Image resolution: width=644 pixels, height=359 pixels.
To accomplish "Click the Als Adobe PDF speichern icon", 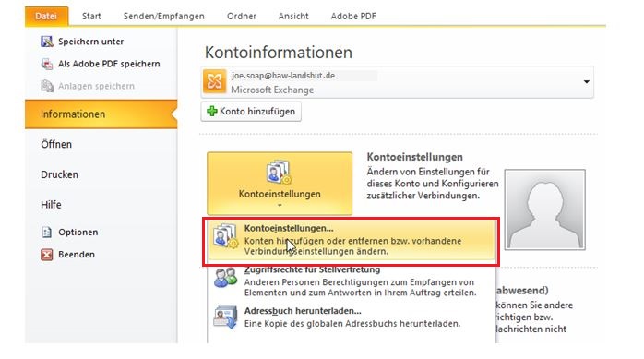I will click(x=47, y=64).
